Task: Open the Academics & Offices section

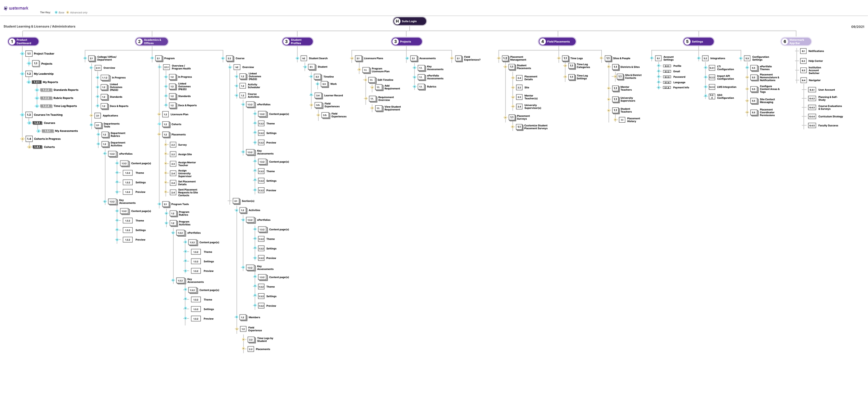Action: pyautogui.click(x=152, y=41)
